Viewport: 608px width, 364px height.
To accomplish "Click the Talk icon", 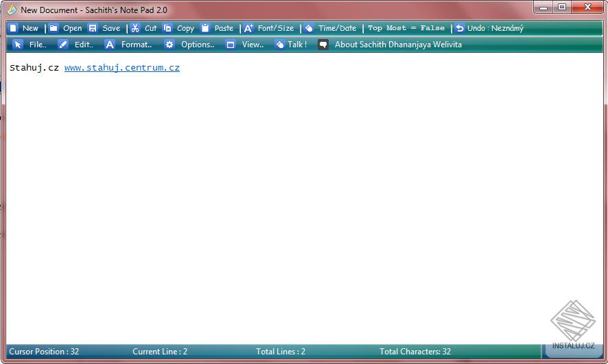I will tap(279, 45).
